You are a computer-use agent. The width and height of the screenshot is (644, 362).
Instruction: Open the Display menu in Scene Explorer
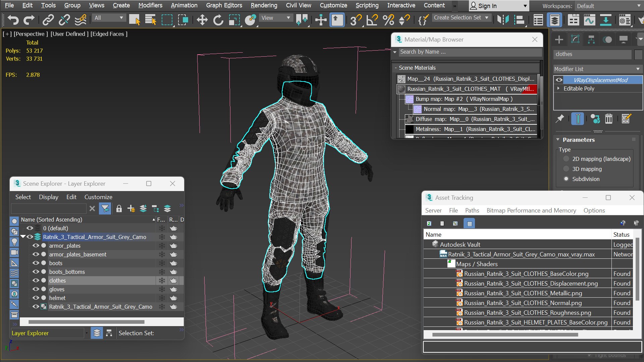tap(49, 197)
